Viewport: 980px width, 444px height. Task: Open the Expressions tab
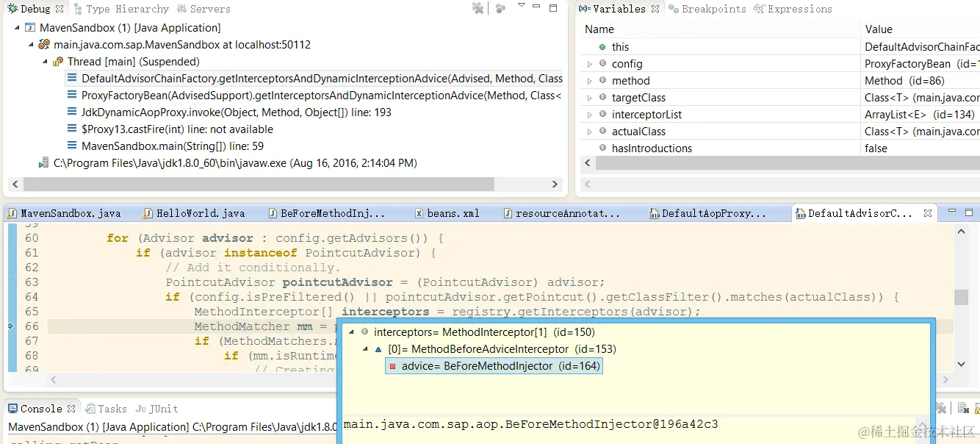click(793, 9)
